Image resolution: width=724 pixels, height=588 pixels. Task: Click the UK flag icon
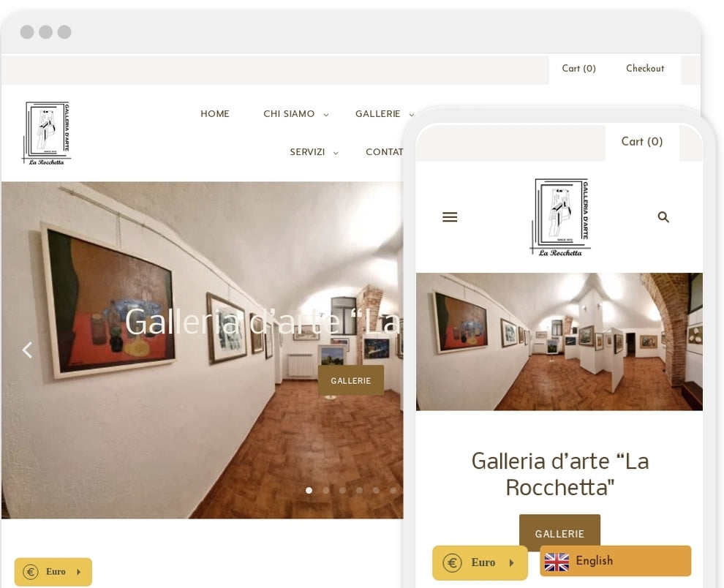[557, 562]
